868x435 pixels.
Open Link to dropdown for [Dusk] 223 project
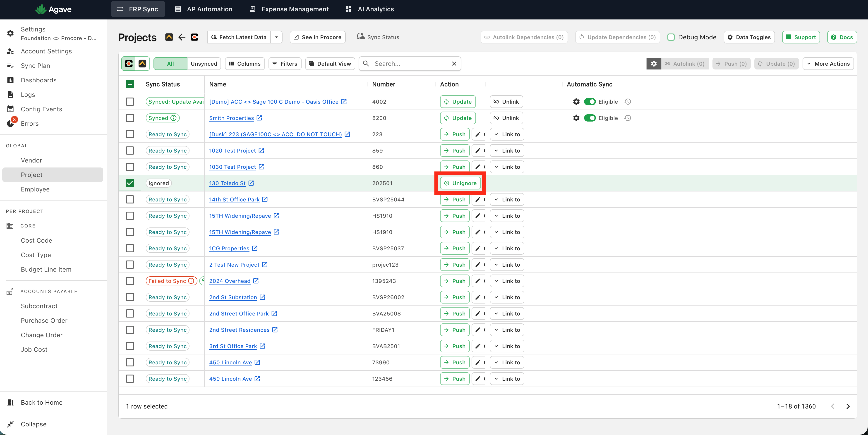point(507,134)
